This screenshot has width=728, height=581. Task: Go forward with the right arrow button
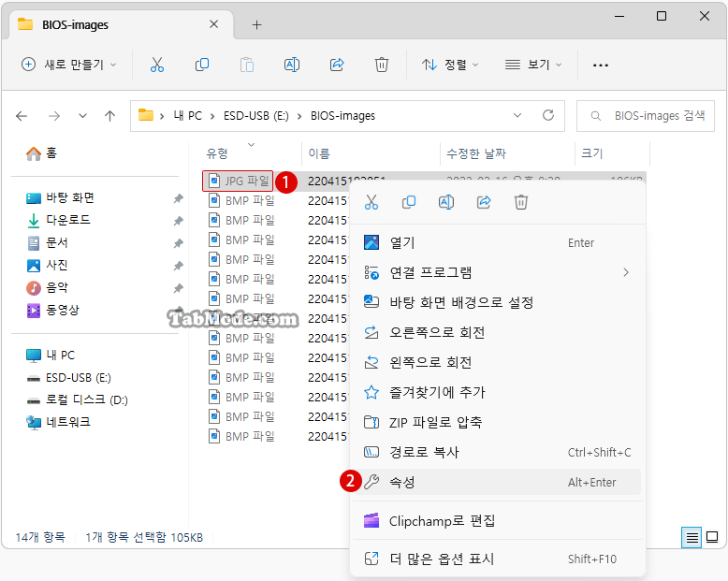tap(54, 116)
